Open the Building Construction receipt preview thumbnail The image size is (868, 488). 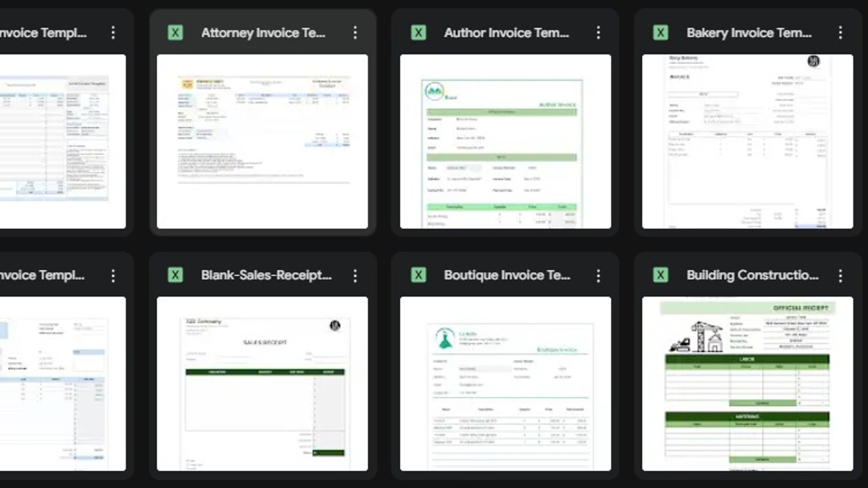point(748,384)
